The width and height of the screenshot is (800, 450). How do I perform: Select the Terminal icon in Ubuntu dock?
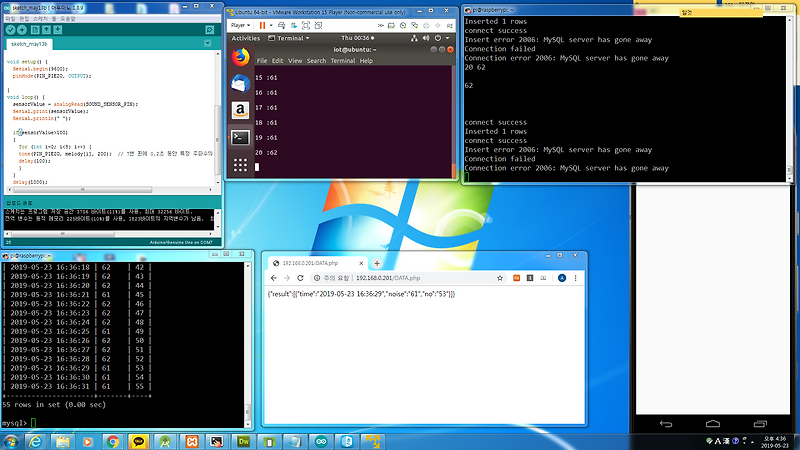[240, 137]
